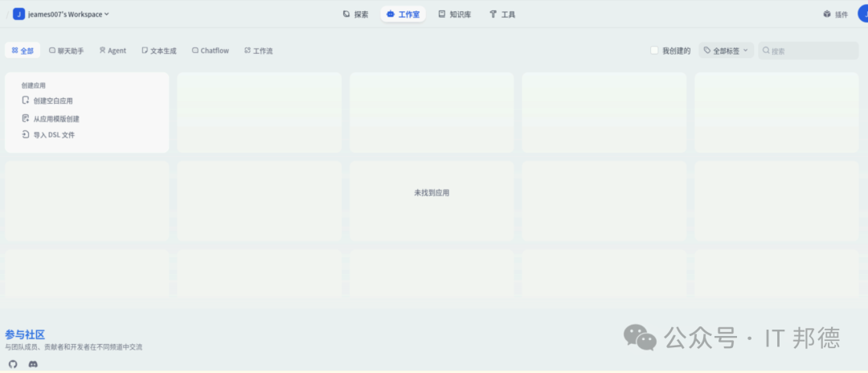Click the 创建应用 heading text

coord(33,85)
